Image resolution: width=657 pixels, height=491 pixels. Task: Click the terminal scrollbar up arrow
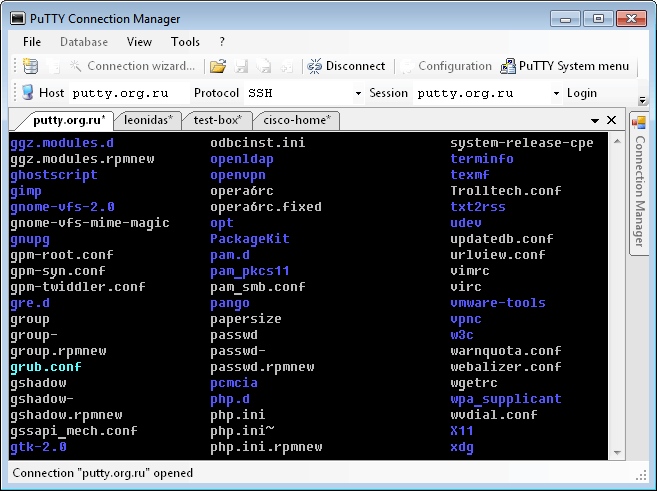click(617, 142)
